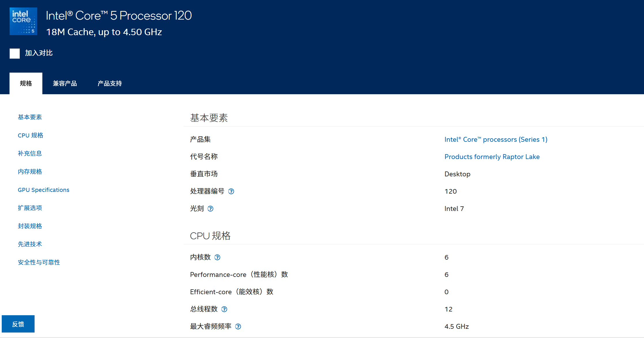Screen dimensions: 644x338
Task: Click the 代号名称 row label
Action: point(204,157)
